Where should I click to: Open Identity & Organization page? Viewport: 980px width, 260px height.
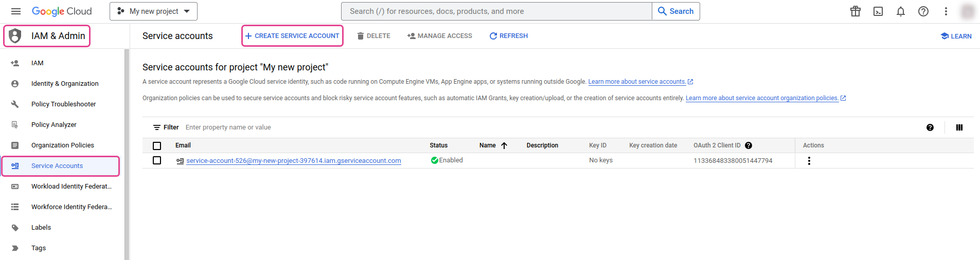tap(65, 84)
